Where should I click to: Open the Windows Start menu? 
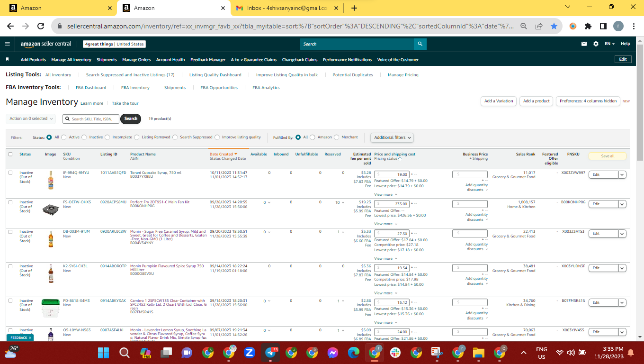pyautogui.click(x=103, y=353)
